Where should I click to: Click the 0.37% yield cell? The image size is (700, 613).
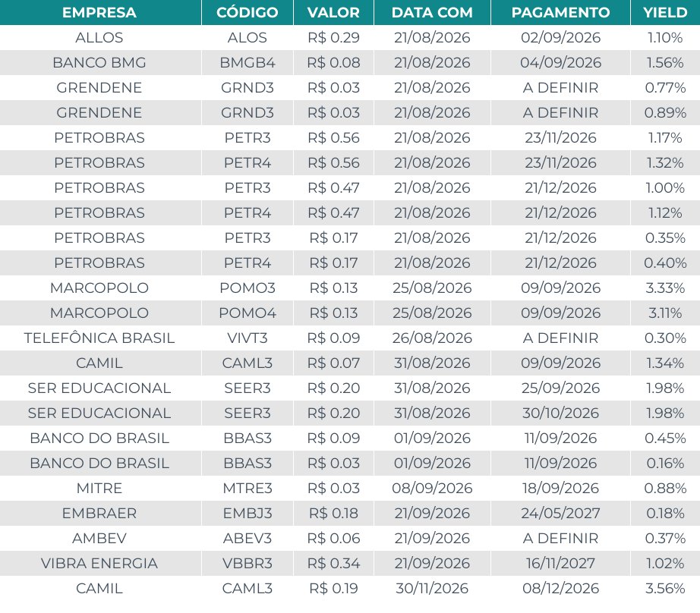[665, 538]
